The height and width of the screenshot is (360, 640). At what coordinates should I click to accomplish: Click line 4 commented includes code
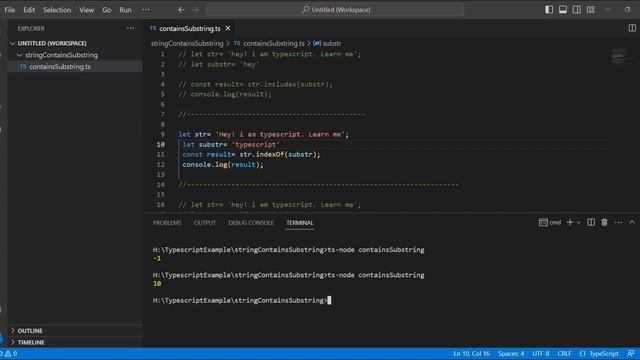256,84
